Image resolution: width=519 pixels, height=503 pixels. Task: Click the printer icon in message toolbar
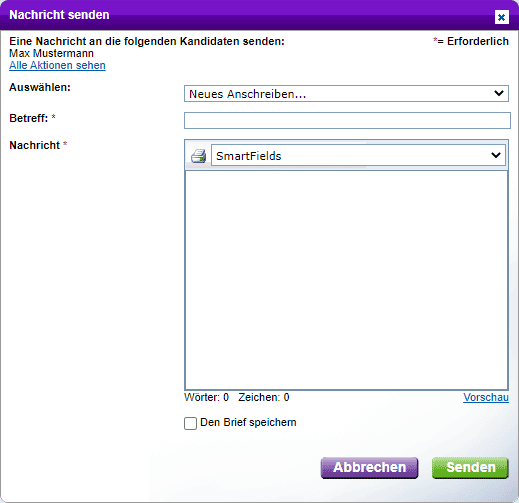(198, 156)
